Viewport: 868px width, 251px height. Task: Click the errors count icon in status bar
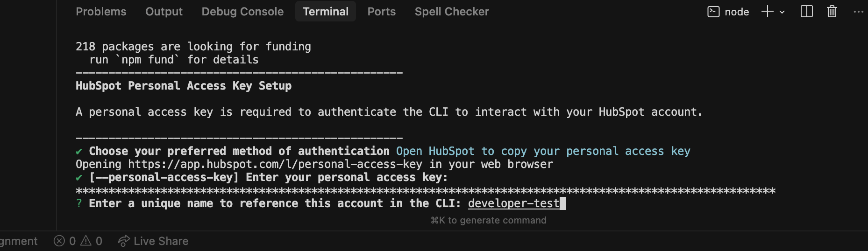pos(59,241)
